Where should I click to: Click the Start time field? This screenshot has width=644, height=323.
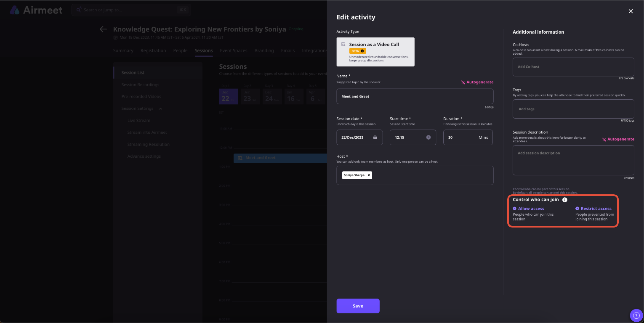tap(413, 138)
